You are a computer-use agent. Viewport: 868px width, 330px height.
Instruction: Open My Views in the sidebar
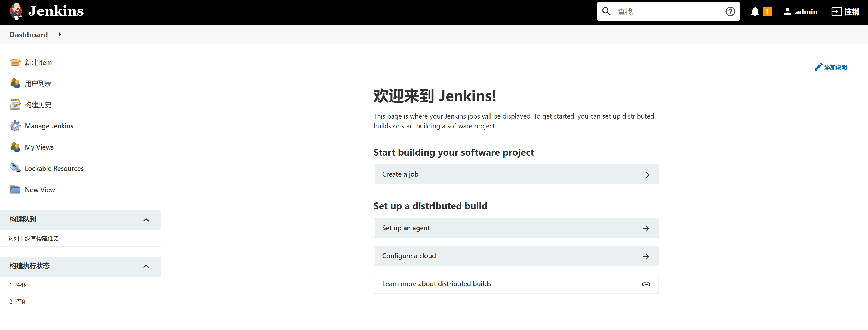pos(39,147)
